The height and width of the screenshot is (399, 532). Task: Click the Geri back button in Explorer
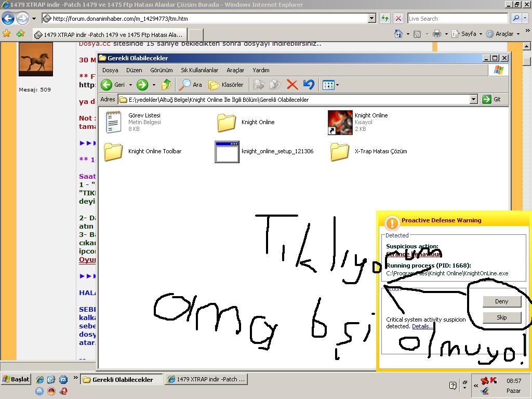(113, 85)
